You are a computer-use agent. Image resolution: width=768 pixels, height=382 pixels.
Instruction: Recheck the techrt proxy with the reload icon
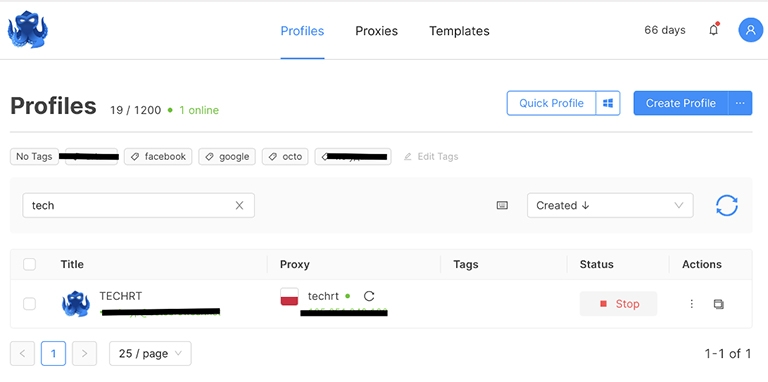(369, 296)
